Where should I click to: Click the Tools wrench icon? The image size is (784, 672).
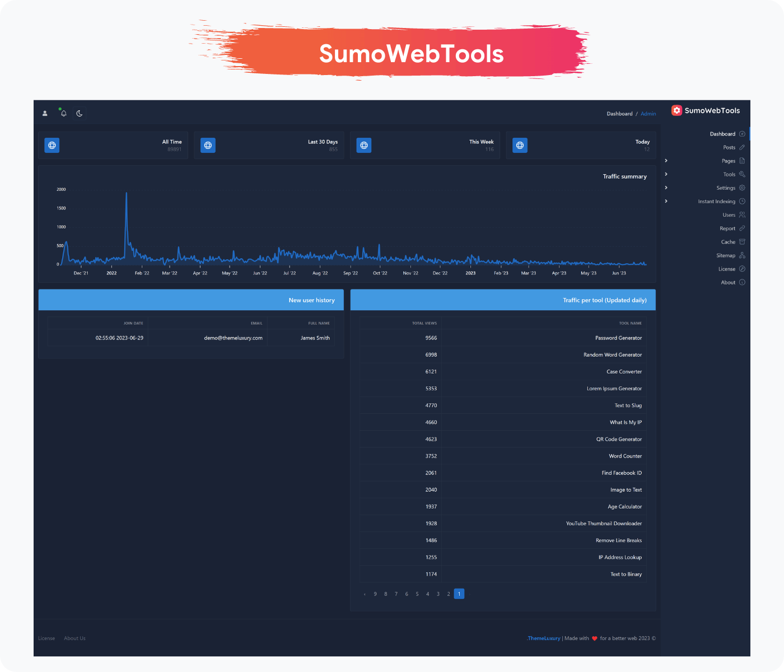(x=742, y=174)
